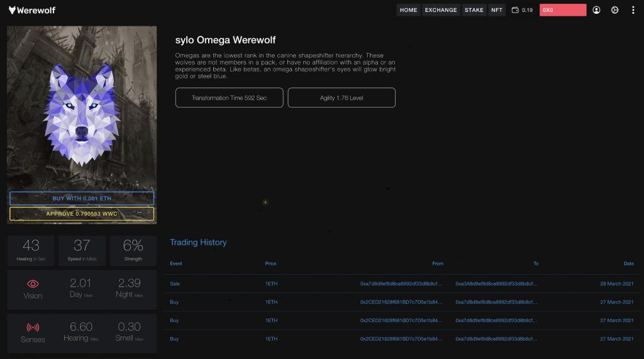Click Buy With 0.001 ETH button
Viewport: 644px width, 359px height.
click(x=82, y=199)
